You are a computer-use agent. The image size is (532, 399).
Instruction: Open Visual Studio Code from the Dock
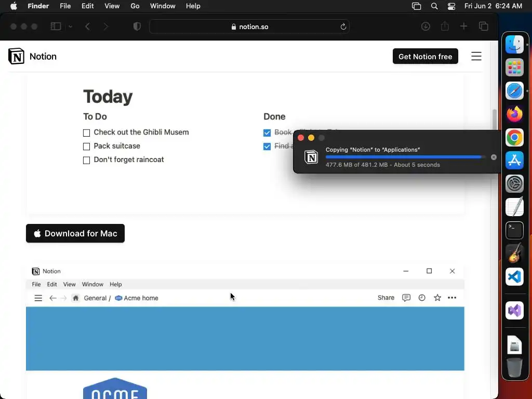[x=515, y=277]
